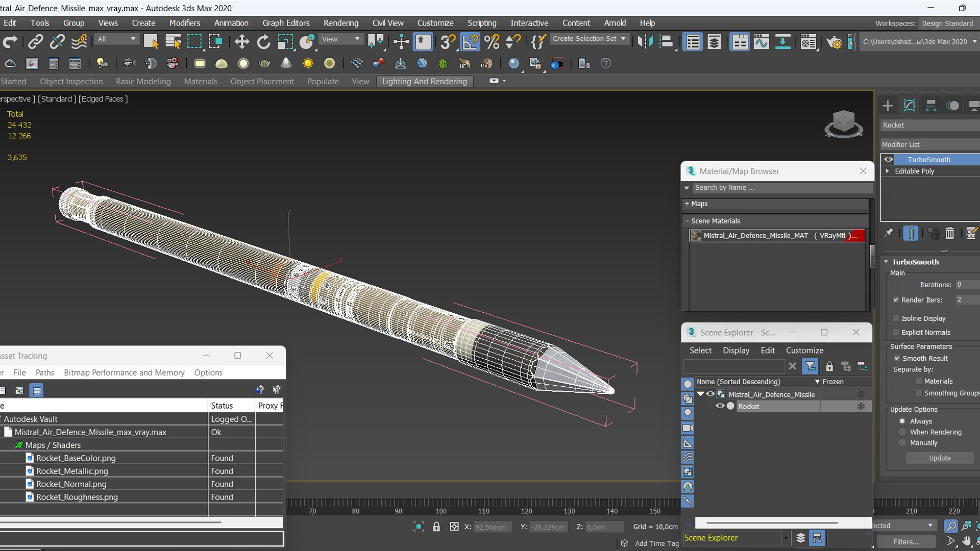The height and width of the screenshot is (551, 980).
Task: Toggle the Smooth Result checkbox
Action: pos(897,359)
